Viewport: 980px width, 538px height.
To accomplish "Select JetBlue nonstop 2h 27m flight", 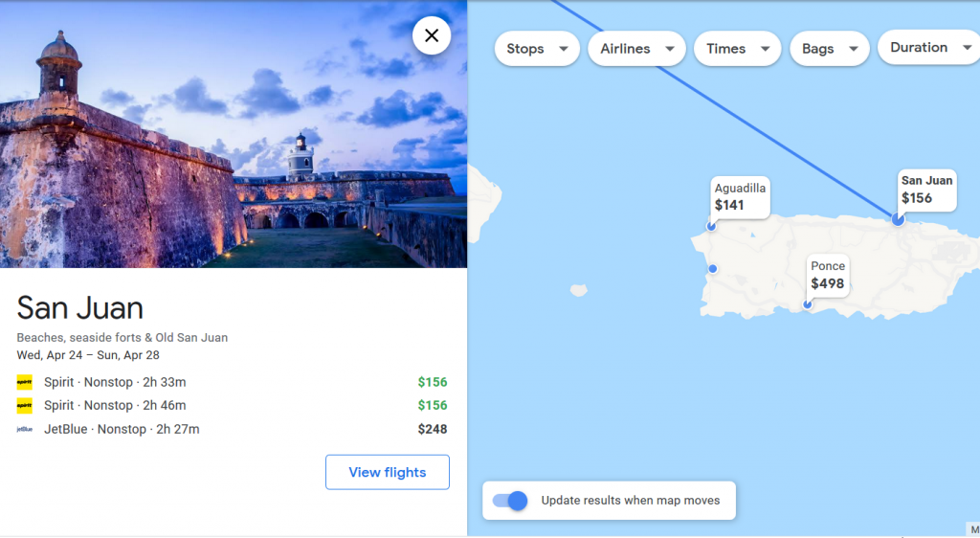I will pos(232,429).
